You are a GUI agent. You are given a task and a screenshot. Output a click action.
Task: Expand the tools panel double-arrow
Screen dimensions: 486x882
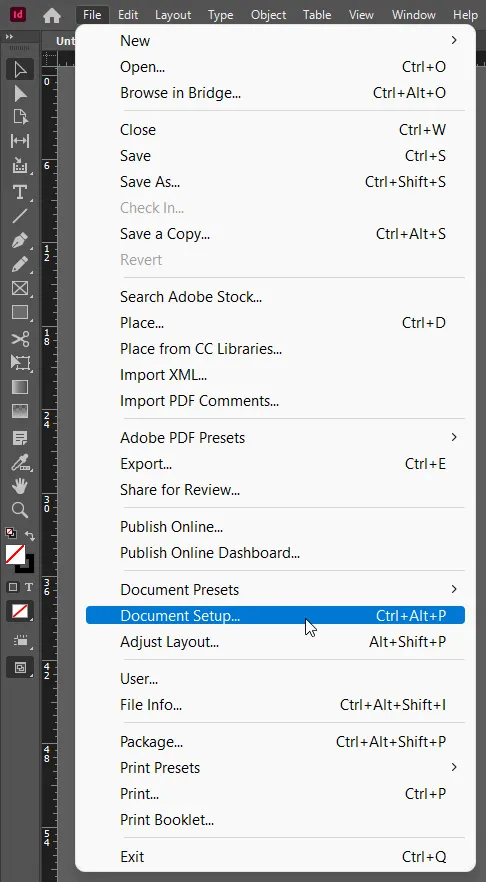pos(9,37)
